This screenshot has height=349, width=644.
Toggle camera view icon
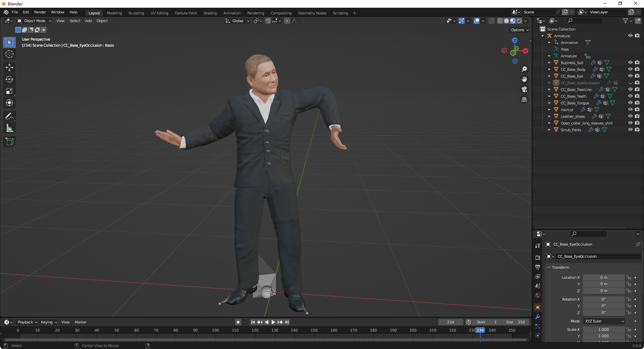click(x=524, y=89)
